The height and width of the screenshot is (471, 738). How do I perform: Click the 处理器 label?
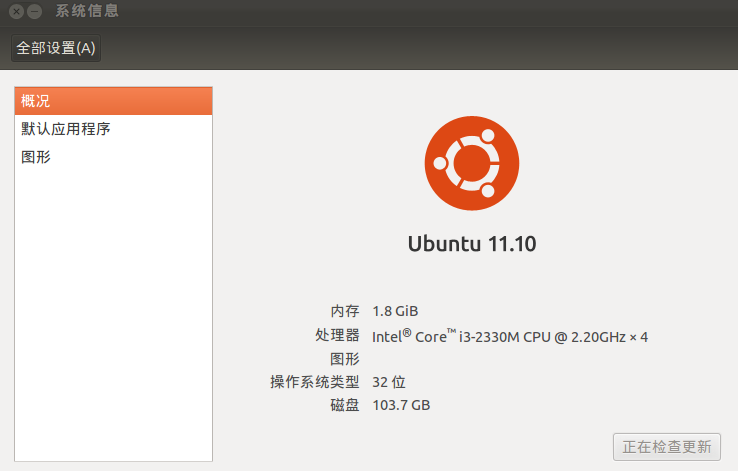coord(337,335)
